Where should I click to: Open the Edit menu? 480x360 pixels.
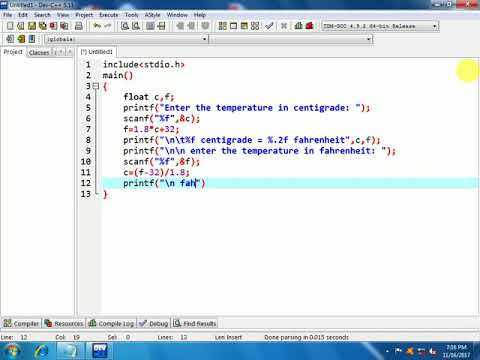[23, 15]
